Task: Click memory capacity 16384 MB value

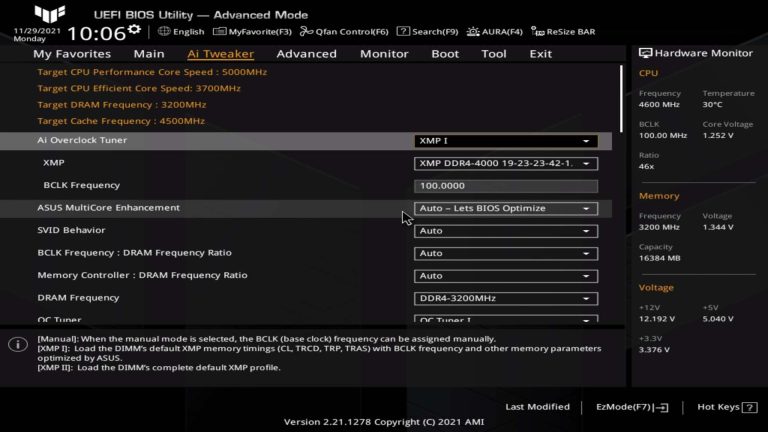Action: coord(659,258)
